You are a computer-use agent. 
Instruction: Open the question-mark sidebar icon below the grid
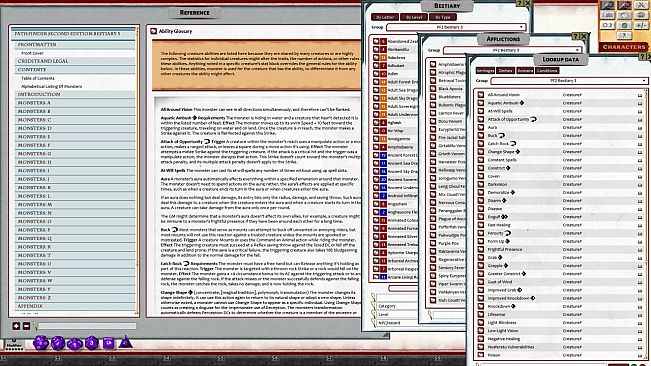624,35
